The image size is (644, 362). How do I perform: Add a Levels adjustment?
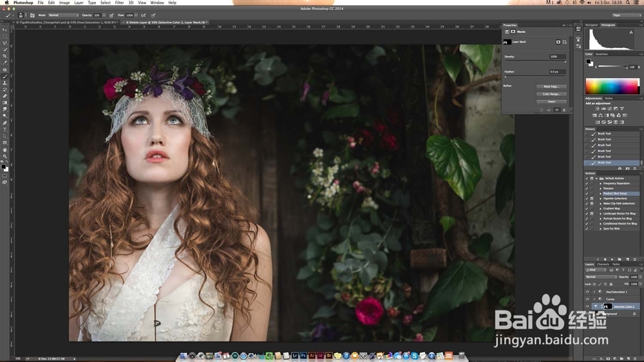(x=604, y=108)
